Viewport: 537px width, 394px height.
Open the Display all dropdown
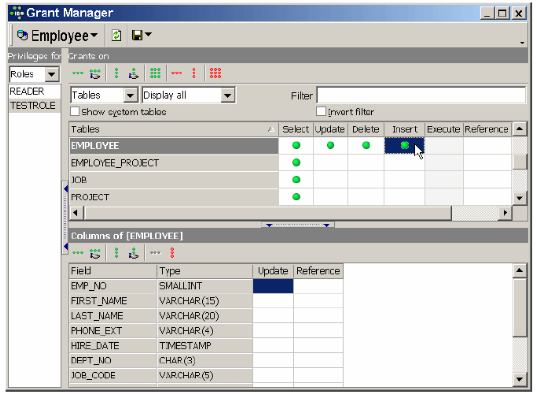coord(228,95)
